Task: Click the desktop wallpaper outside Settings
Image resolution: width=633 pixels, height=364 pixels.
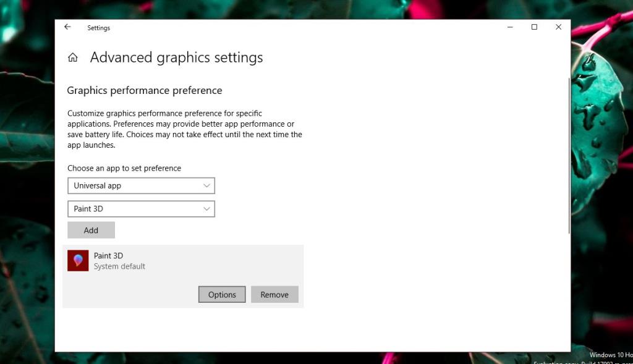Action: tap(28, 185)
